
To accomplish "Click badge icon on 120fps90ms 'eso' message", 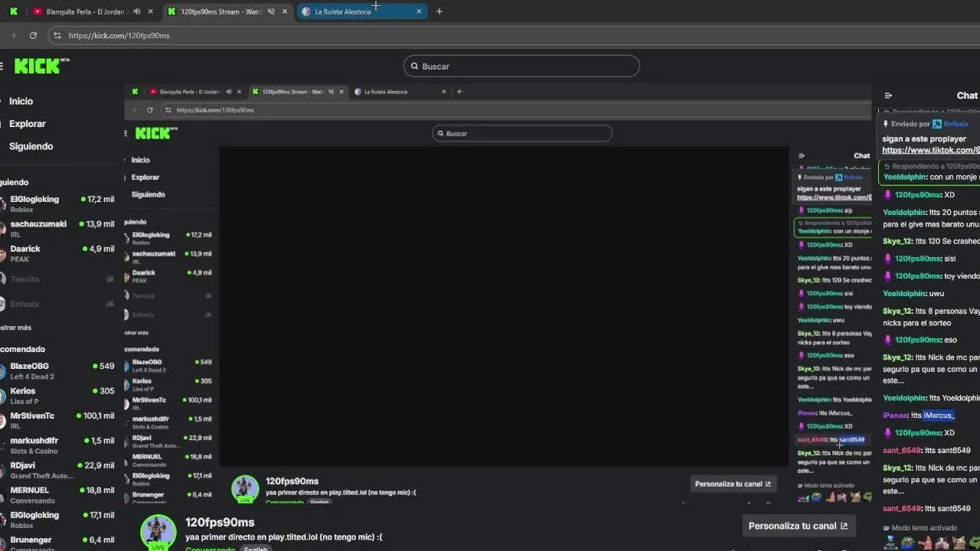I will click(888, 340).
